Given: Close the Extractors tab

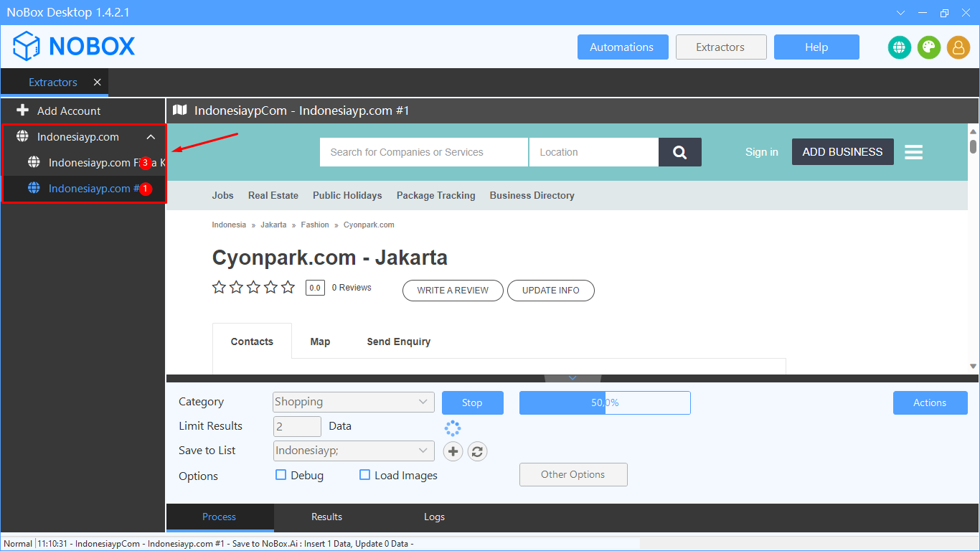Looking at the screenshot, I should [97, 83].
